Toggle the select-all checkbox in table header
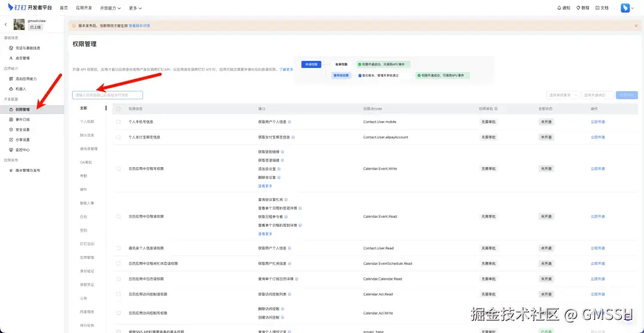Image resolution: width=644 pixels, height=333 pixels. click(x=119, y=109)
